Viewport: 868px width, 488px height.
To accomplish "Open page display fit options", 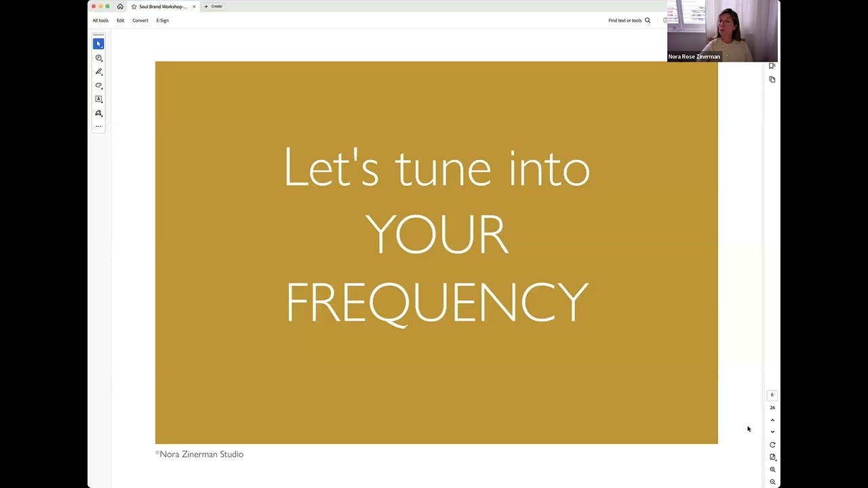I will pyautogui.click(x=772, y=457).
